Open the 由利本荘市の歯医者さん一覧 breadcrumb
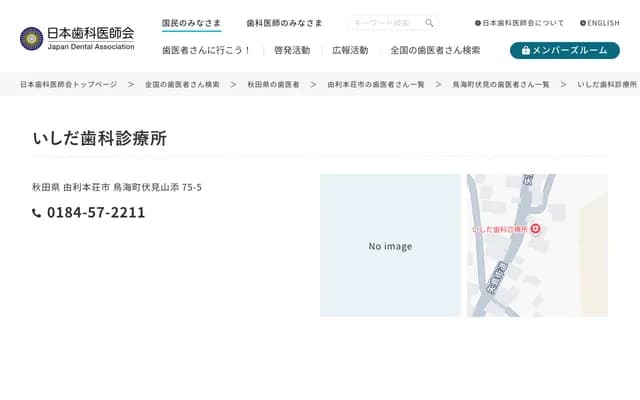The width and height of the screenshot is (640, 400). click(376, 85)
